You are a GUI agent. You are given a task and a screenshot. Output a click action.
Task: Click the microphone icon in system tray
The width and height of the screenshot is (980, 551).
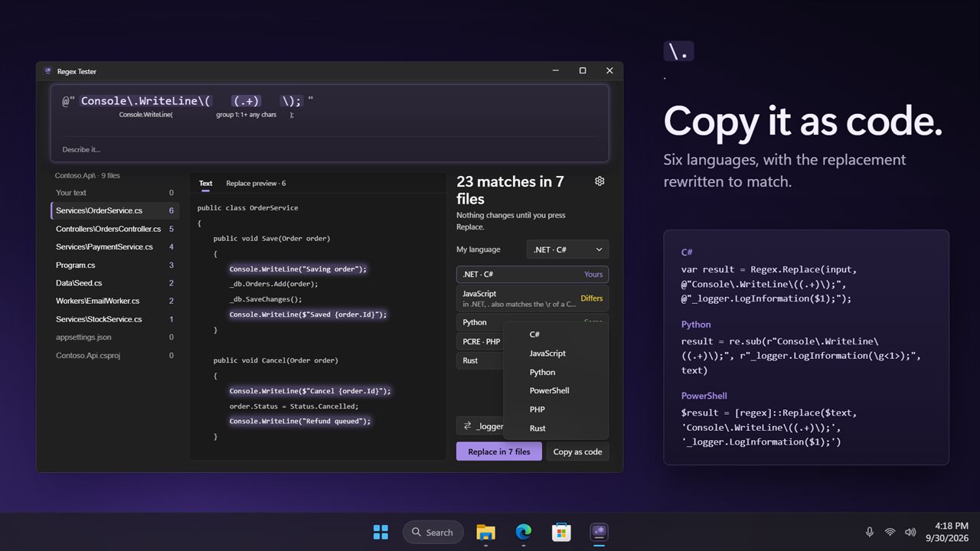870,532
